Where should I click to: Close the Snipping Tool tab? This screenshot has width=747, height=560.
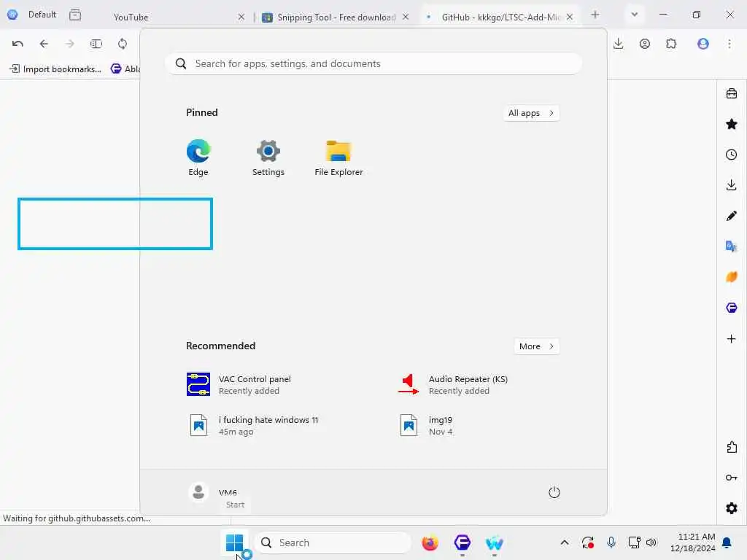tap(406, 17)
